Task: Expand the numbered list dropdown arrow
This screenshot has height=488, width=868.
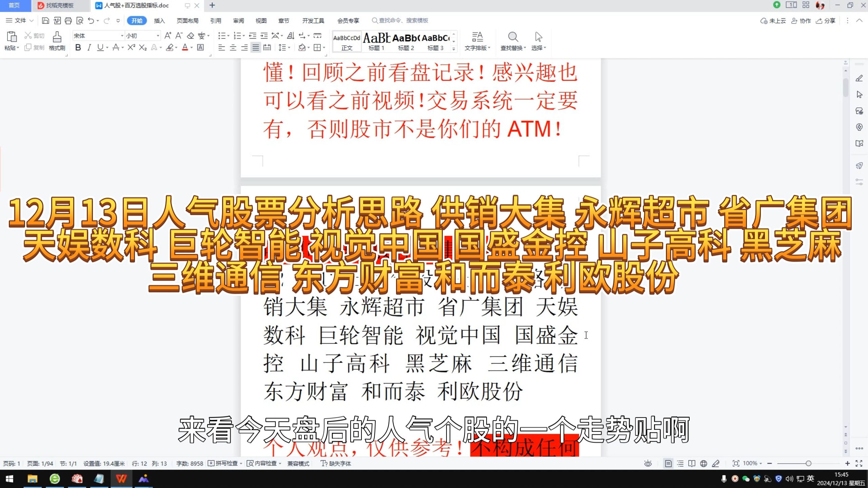Action: [243, 36]
